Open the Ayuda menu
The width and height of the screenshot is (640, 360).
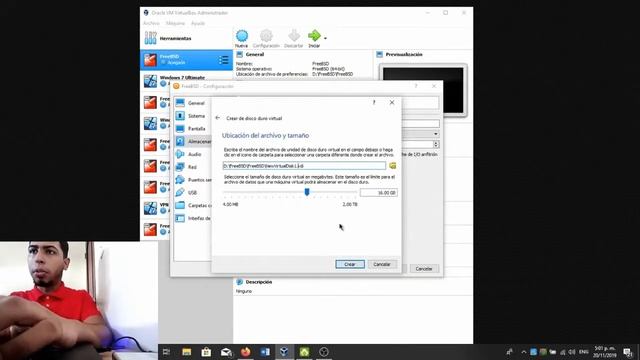click(x=198, y=23)
